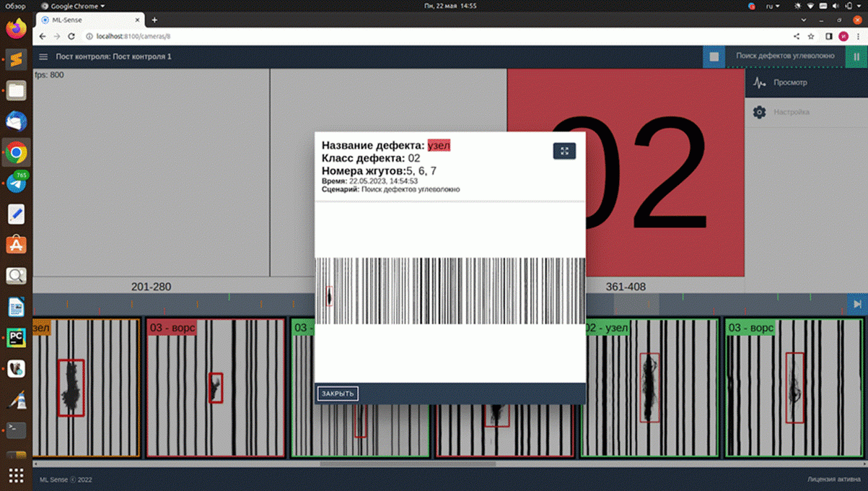The height and width of the screenshot is (491, 868).
Task: Click the defect image in the dialog
Action: (450, 291)
